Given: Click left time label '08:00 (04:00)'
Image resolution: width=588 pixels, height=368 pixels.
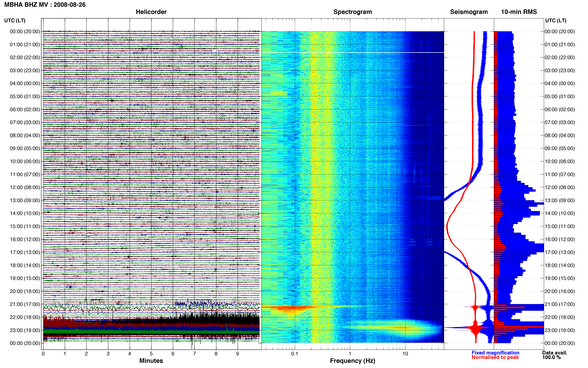Looking at the screenshot, I should 25,135.
